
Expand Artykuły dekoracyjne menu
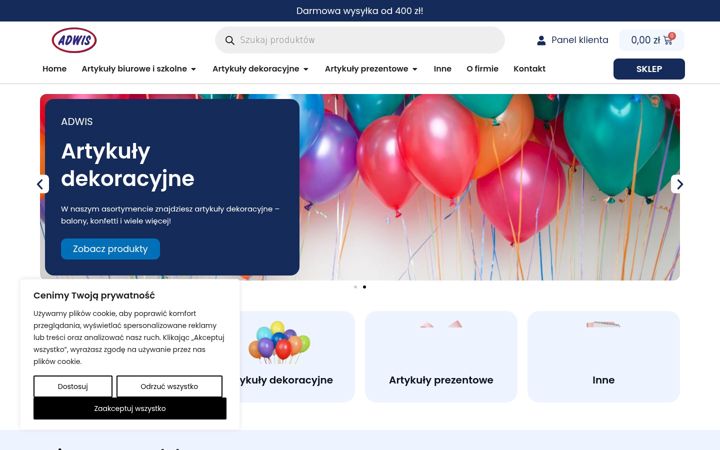click(x=260, y=69)
